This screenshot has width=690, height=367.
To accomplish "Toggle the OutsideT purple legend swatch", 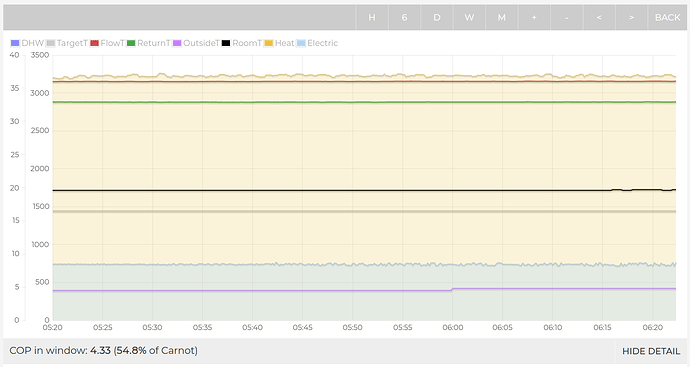I will (177, 43).
